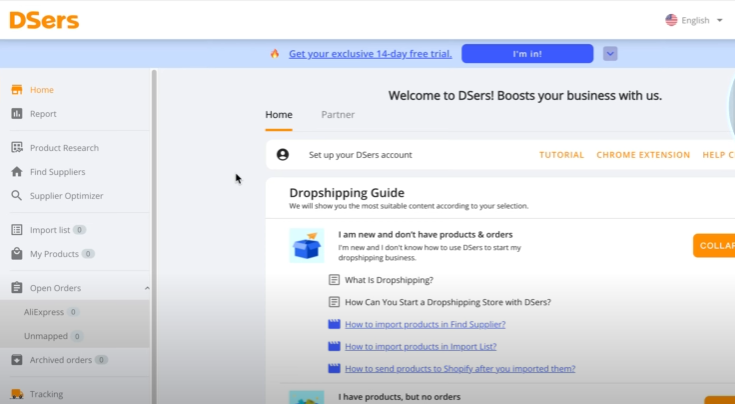The width and height of the screenshot is (735, 404).
Task: Click the fire icon in the trial banner
Action: [x=275, y=53]
